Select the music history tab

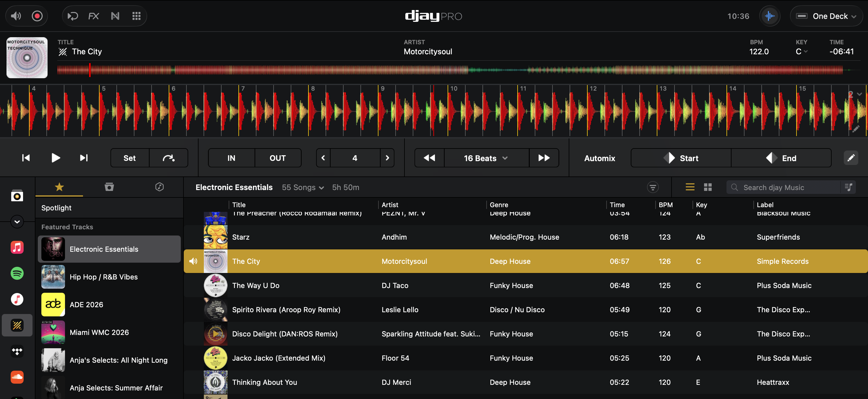(159, 187)
